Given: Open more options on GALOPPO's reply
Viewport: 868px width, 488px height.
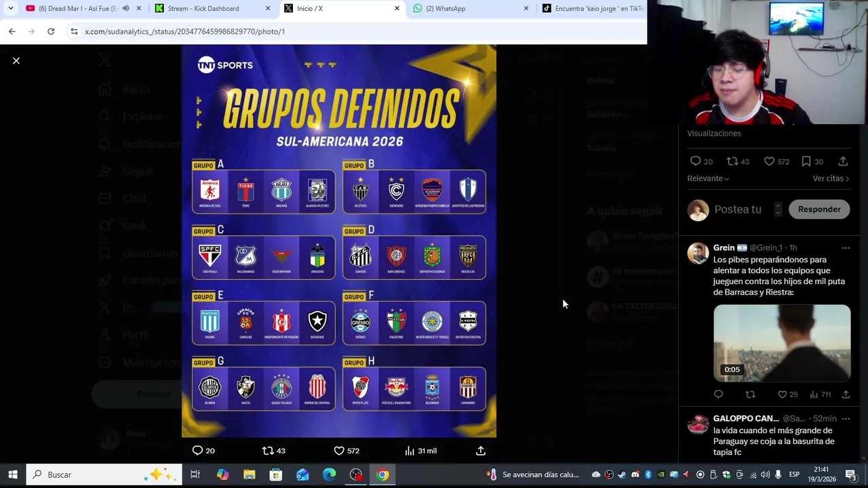Looking at the screenshot, I should click(846, 419).
